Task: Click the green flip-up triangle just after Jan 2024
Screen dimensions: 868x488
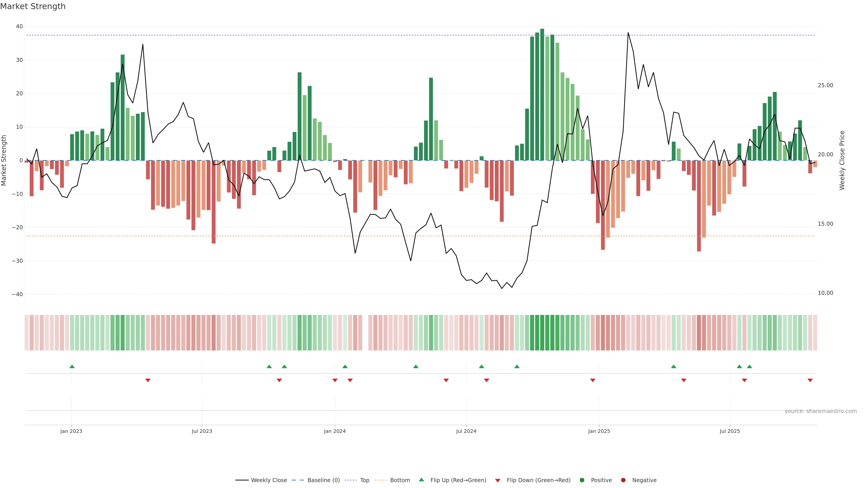Action: [x=345, y=366]
